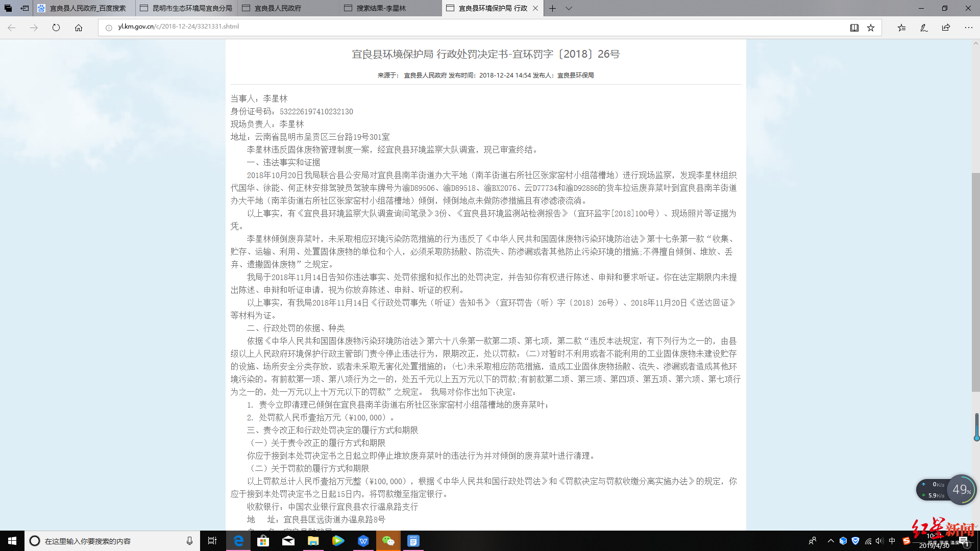
Task: Switch to 宜良县人民政府 tab
Action: pyautogui.click(x=288, y=8)
